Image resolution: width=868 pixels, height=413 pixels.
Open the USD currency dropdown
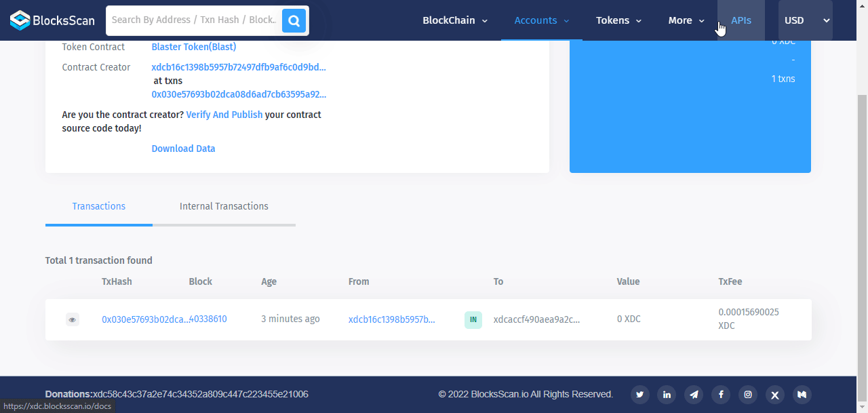point(806,20)
